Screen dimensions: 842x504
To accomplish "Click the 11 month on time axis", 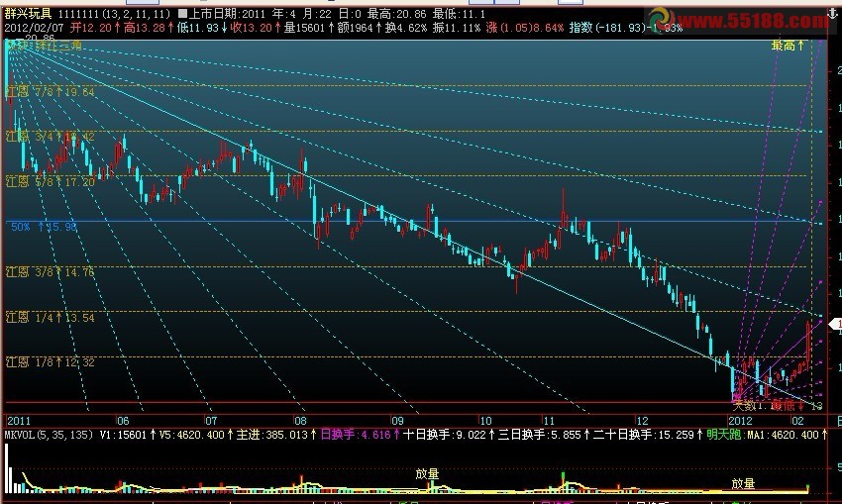I will (548, 421).
